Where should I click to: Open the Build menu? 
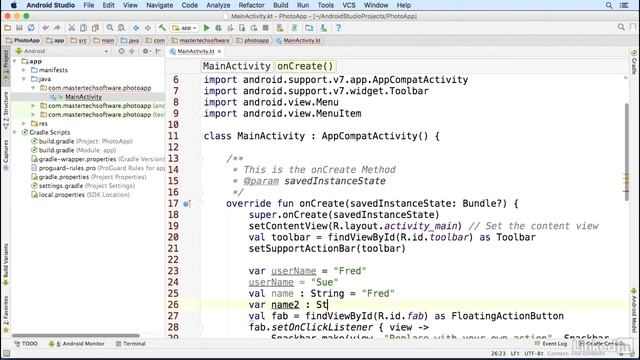[x=280, y=5]
